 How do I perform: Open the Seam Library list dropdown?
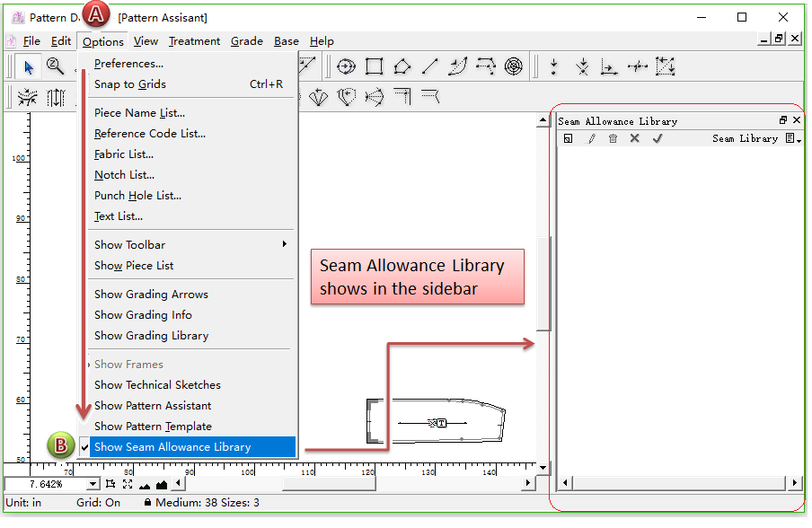tap(793, 139)
